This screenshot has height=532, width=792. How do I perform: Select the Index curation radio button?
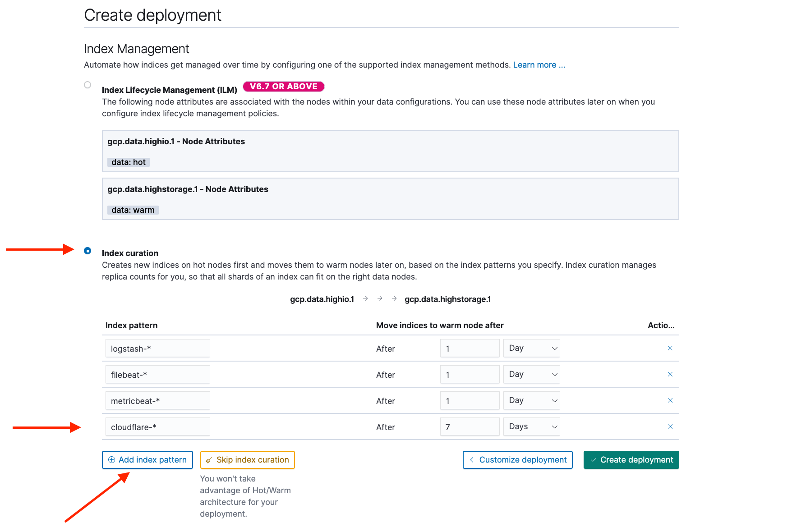click(x=87, y=251)
